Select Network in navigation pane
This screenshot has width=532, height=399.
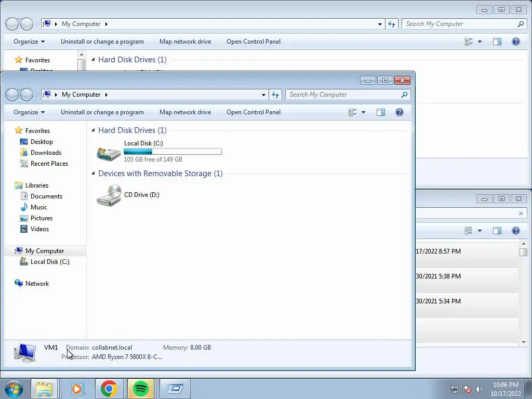[37, 284]
